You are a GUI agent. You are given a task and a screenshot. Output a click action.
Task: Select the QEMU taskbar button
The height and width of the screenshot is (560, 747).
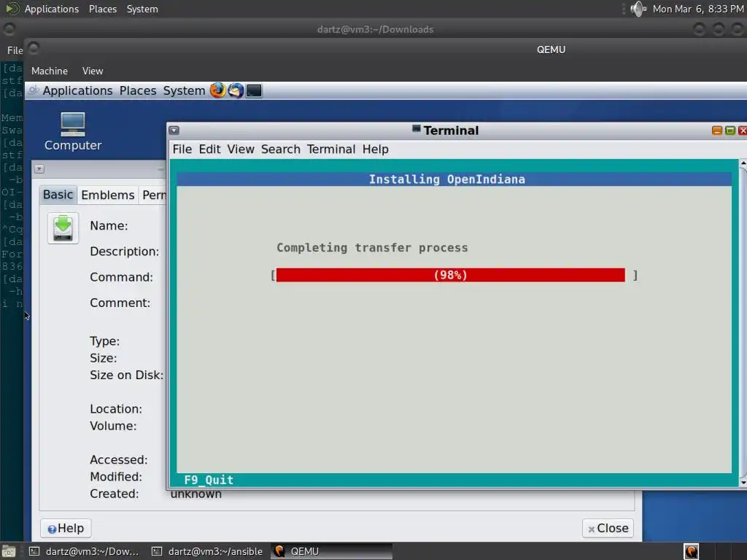(x=332, y=551)
